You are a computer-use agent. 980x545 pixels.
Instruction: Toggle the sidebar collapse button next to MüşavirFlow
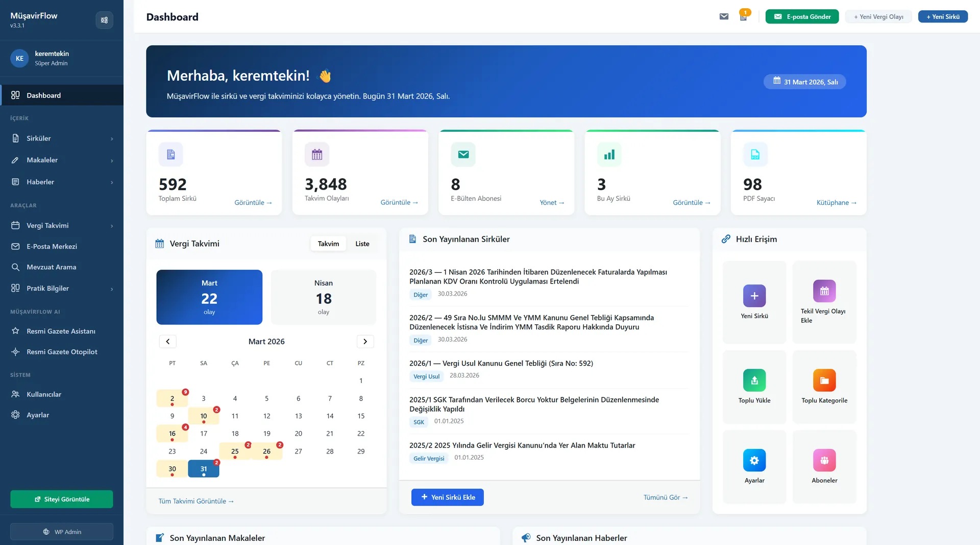click(x=104, y=20)
